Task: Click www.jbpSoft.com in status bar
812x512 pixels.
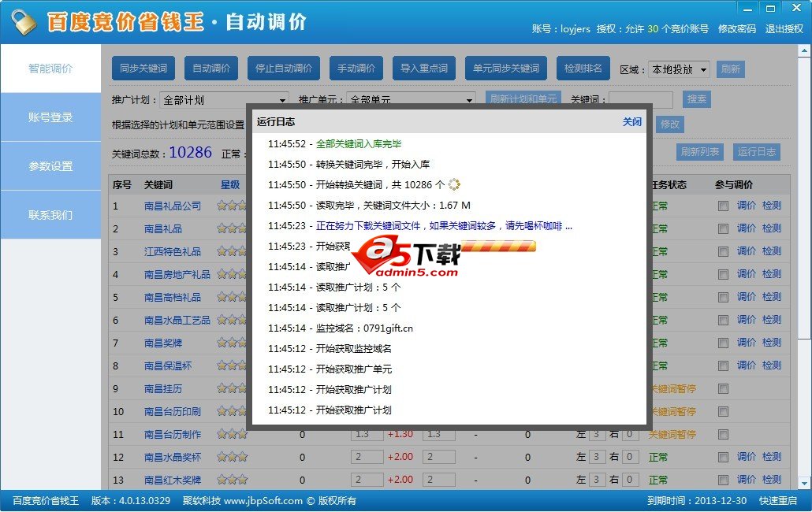Action: pos(263,501)
